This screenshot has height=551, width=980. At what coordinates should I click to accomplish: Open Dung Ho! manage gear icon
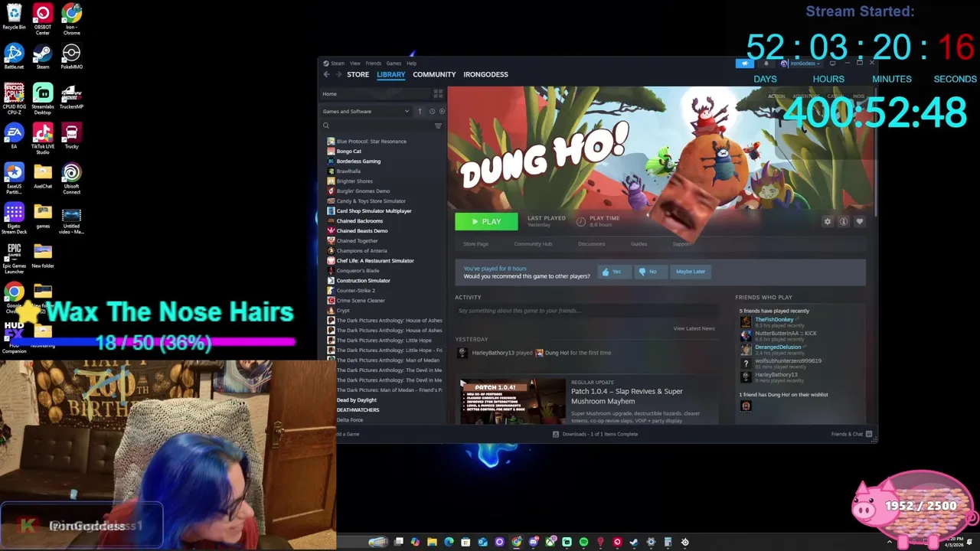(x=827, y=222)
